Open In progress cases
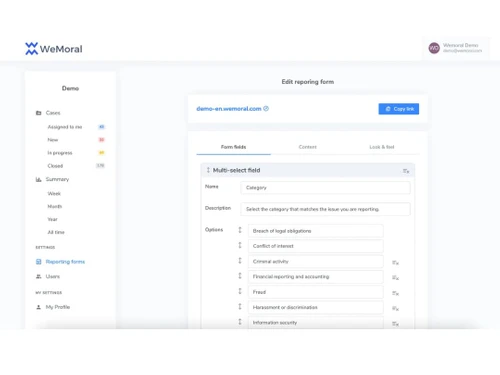The width and height of the screenshot is (500, 375). [60, 153]
